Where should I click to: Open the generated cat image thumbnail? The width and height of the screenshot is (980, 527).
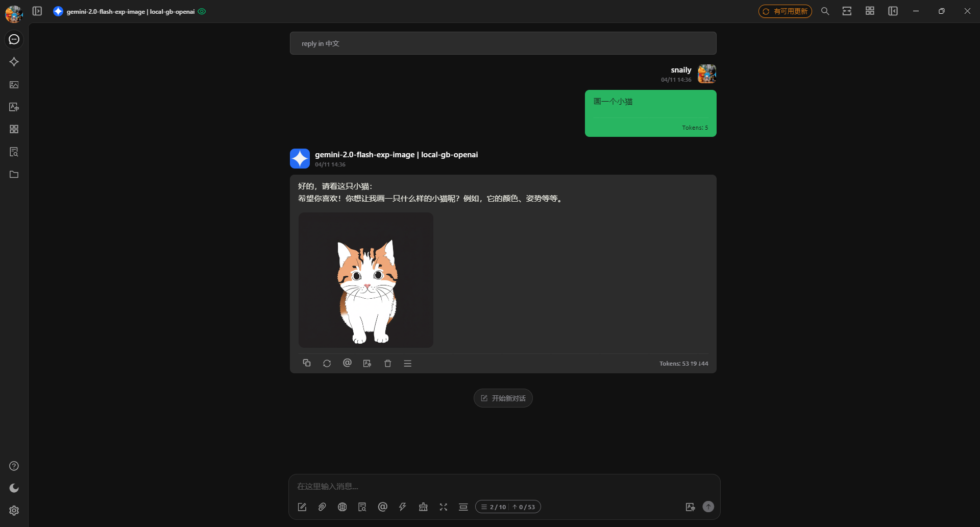366,280
